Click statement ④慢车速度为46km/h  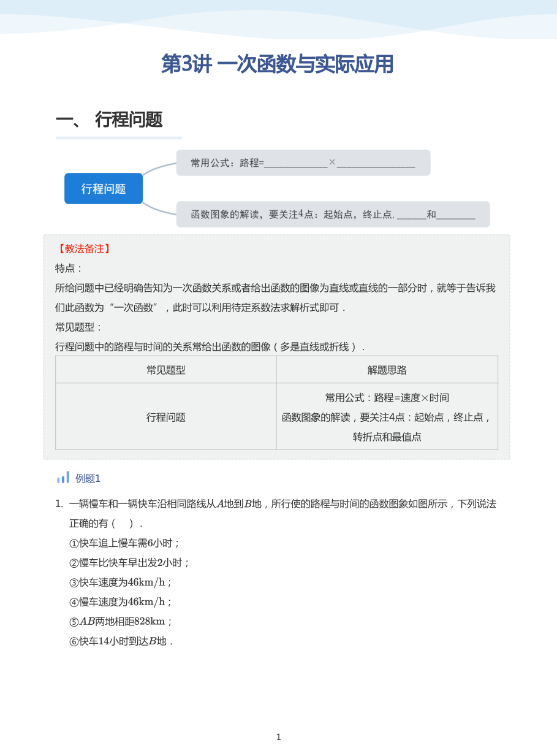pyautogui.click(x=121, y=602)
